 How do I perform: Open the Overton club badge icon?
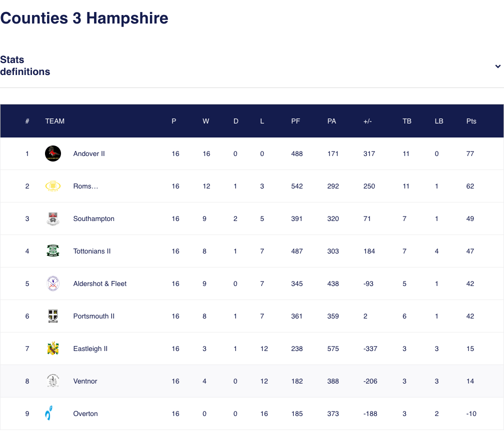[x=53, y=413]
